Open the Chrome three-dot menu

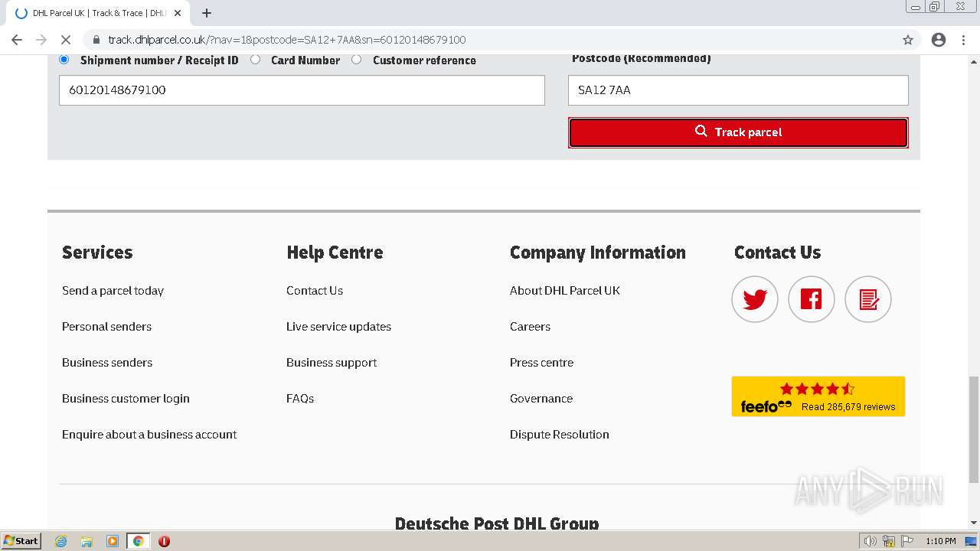click(964, 40)
